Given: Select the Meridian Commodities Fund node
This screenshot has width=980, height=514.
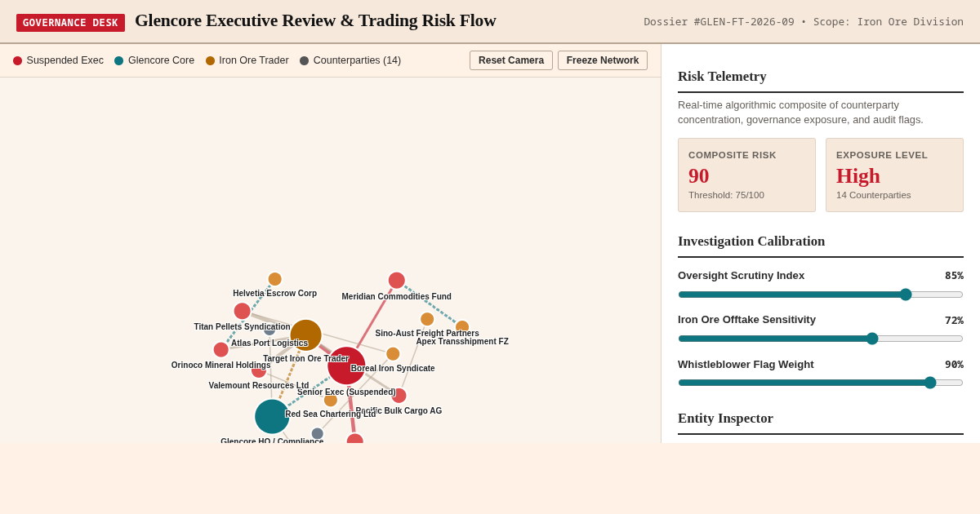Looking at the screenshot, I should point(396,281).
